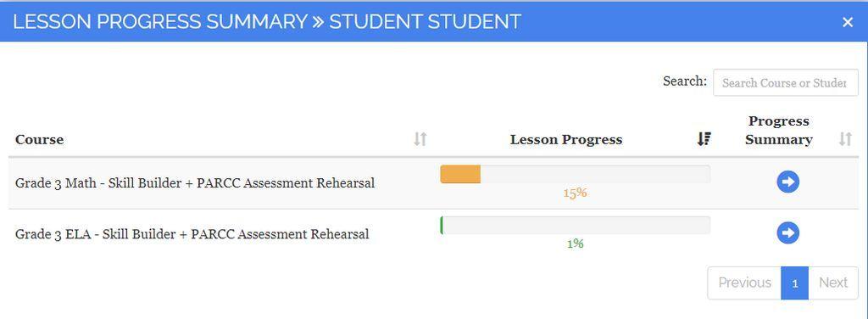Go to the Next page
The height and width of the screenshot is (319, 868).
coord(833,283)
